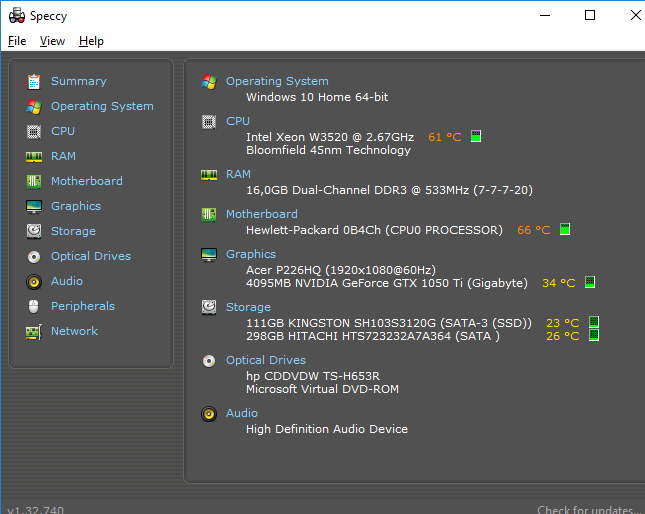
Task: Click the Motherboard icon in sidebar
Action: coord(34,181)
